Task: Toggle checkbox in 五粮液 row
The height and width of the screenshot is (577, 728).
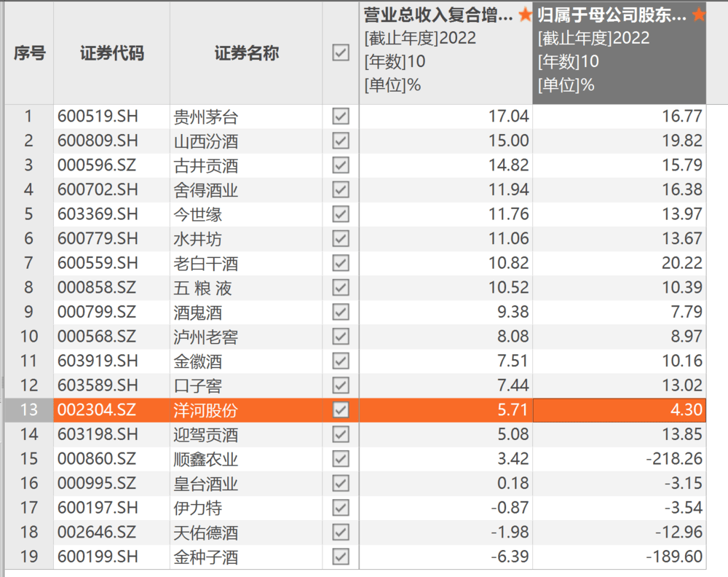Action: click(341, 288)
